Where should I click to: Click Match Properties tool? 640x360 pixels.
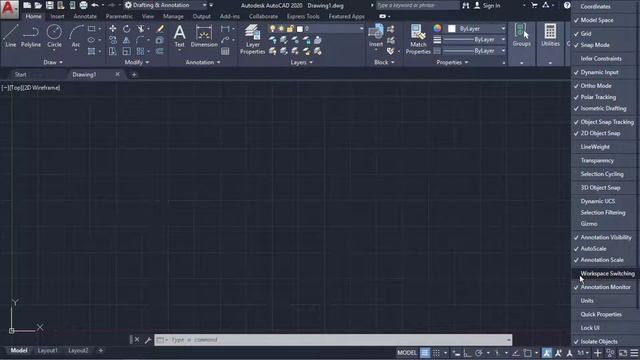click(x=418, y=39)
